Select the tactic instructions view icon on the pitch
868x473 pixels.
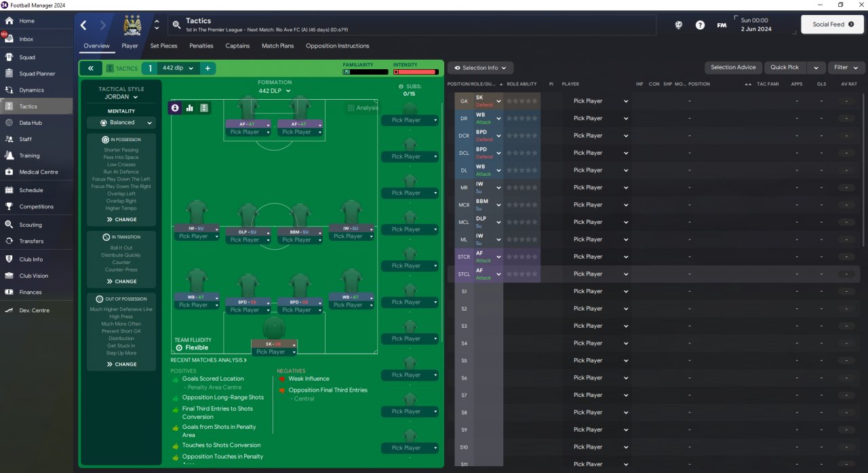click(204, 107)
